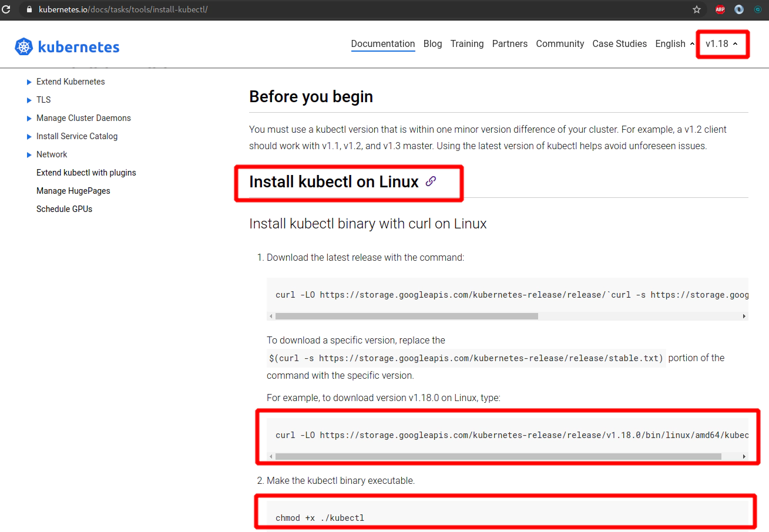Expand Install Service Catalog triangle

click(29, 136)
